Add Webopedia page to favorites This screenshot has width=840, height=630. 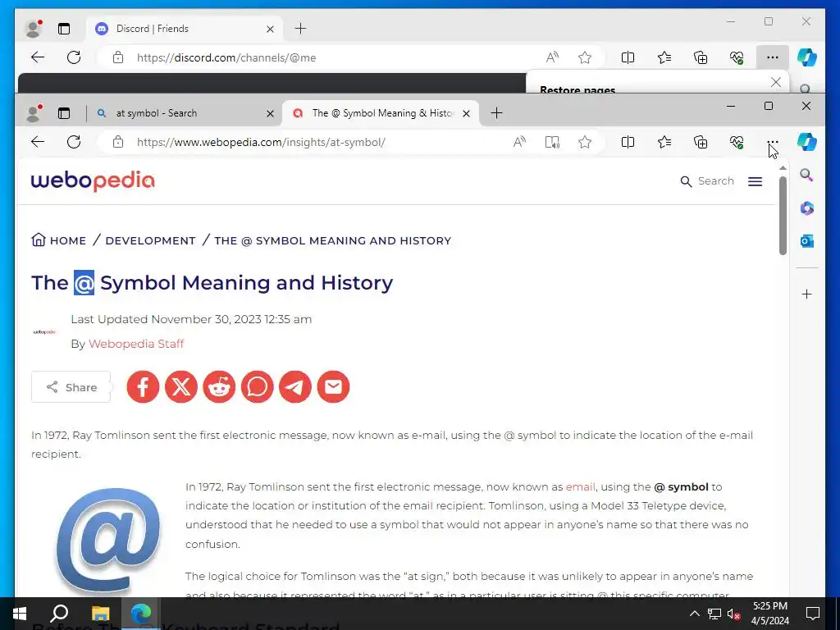[585, 142]
